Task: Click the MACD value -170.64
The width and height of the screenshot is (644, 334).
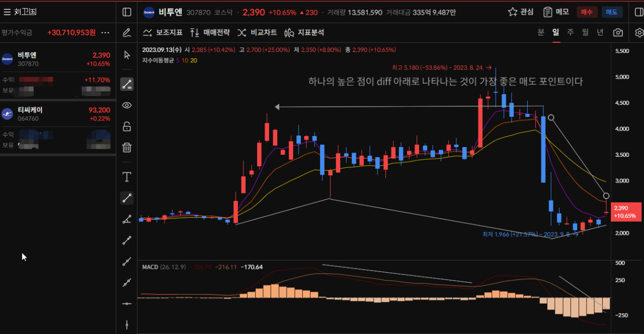Action: 252,267
